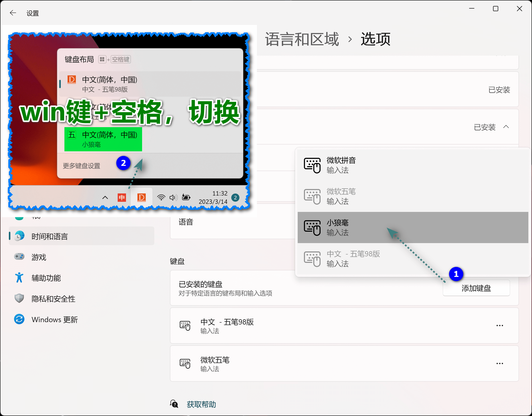Click the orange input method indicator on taskbar
532x416 pixels.
point(141,198)
